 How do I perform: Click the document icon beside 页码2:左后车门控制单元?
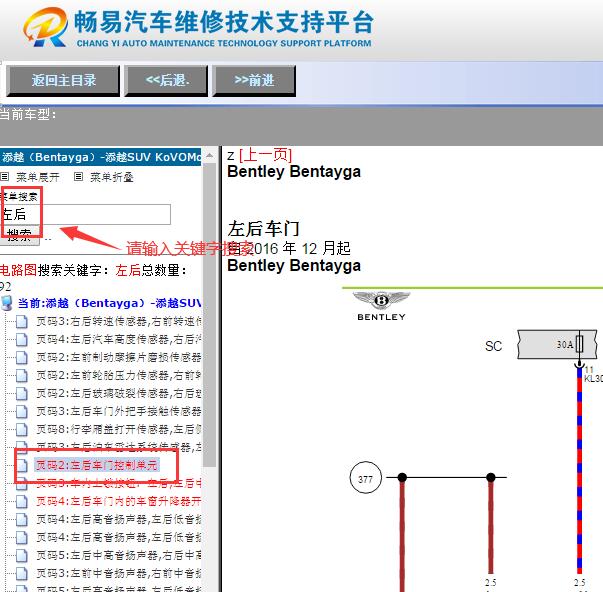[x=22, y=465]
